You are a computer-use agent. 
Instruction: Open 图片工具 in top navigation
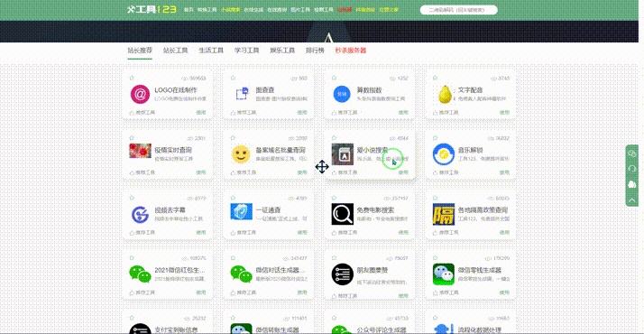[300, 9]
